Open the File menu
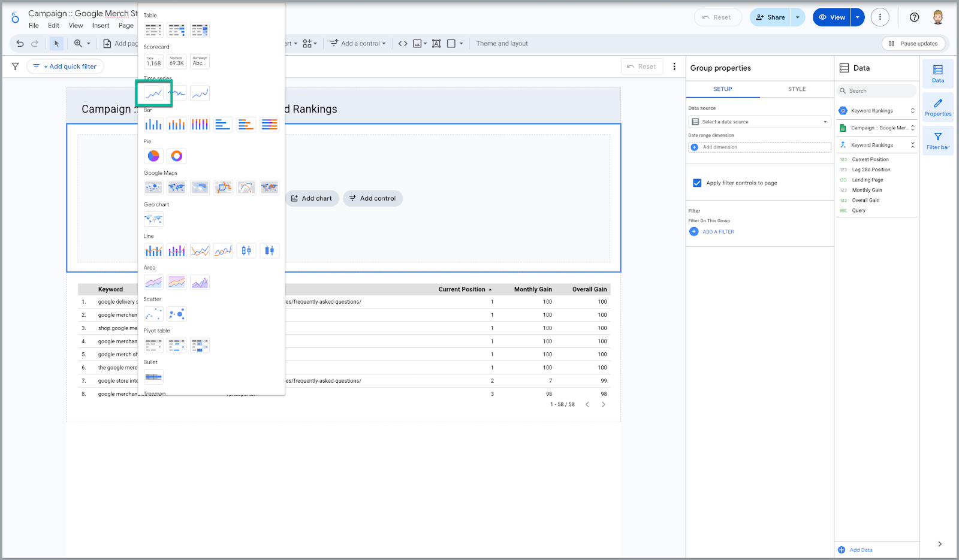Screen dimensions: 959x560 [34, 25]
